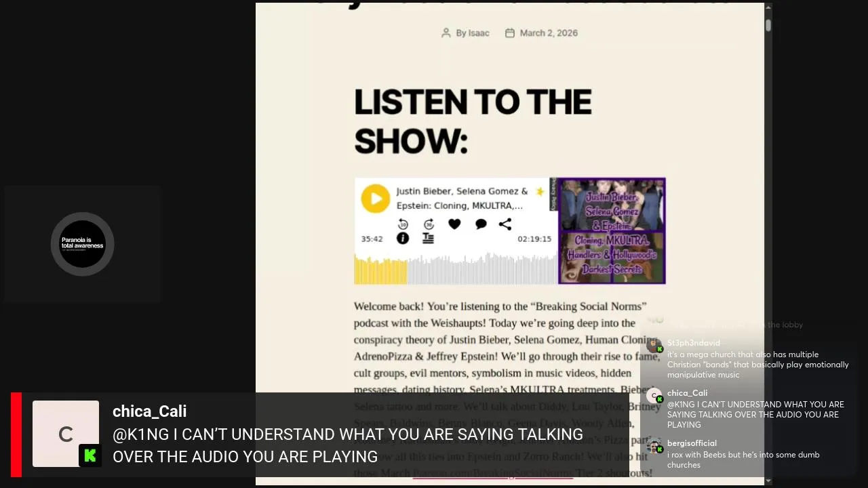Screen dimensions: 868x488
Task: Click the March 2, 2026 post date
Action: pyautogui.click(x=549, y=33)
